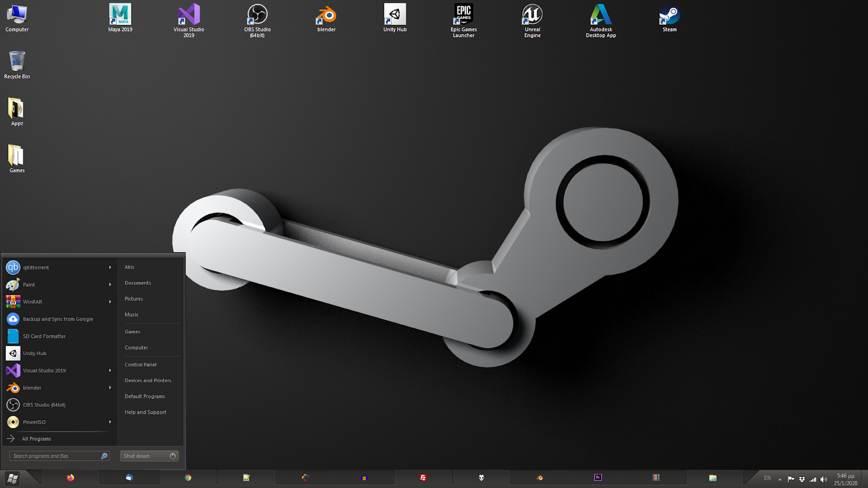Open Backup and Sync from Google
The height and width of the screenshot is (488, 868).
click(59, 319)
